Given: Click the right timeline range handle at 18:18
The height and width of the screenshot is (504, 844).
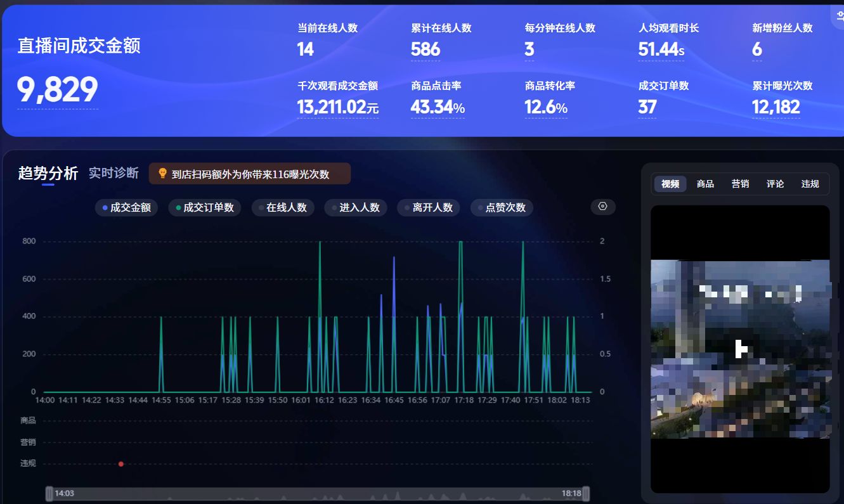Looking at the screenshot, I should pyautogui.click(x=586, y=493).
